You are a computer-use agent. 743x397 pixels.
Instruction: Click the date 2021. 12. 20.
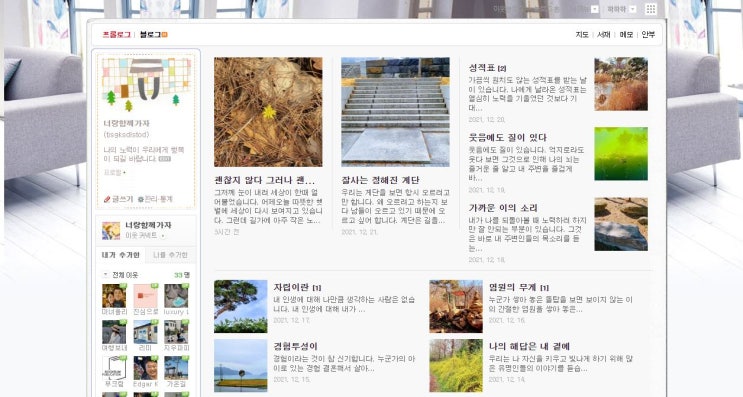coord(487,120)
